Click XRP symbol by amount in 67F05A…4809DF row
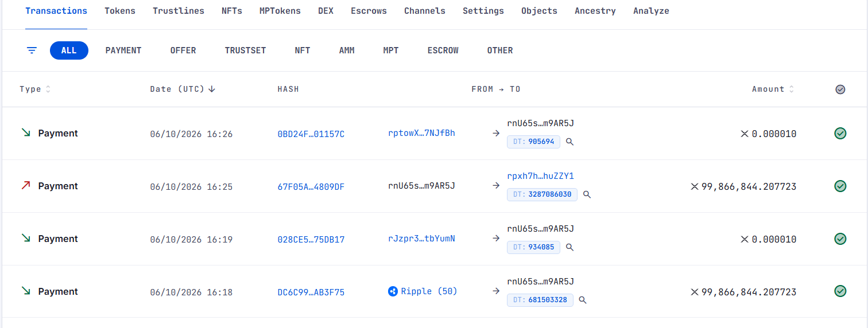The width and height of the screenshot is (868, 328). (x=694, y=187)
